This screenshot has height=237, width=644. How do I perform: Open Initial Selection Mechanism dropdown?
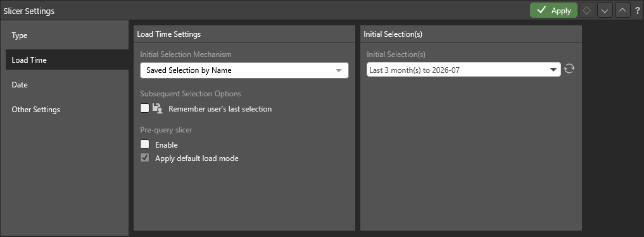coord(244,70)
